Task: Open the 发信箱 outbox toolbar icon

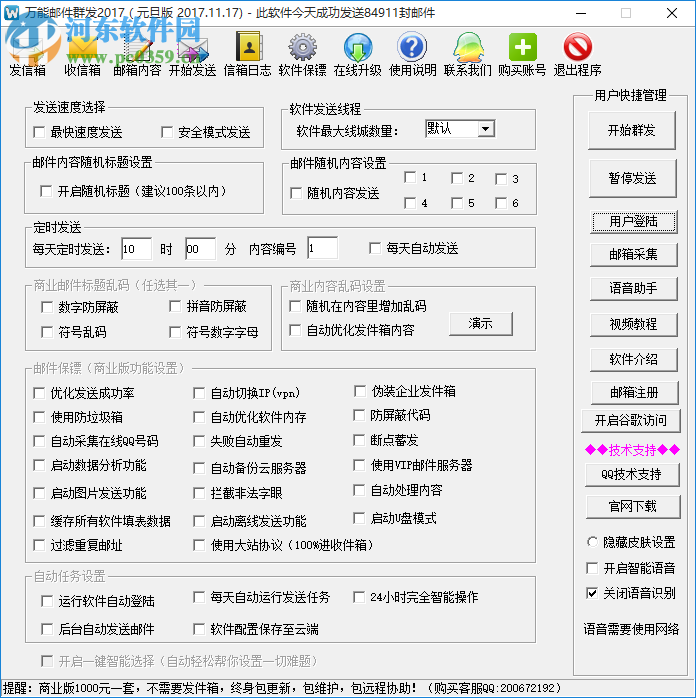Action: (x=27, y=54)
